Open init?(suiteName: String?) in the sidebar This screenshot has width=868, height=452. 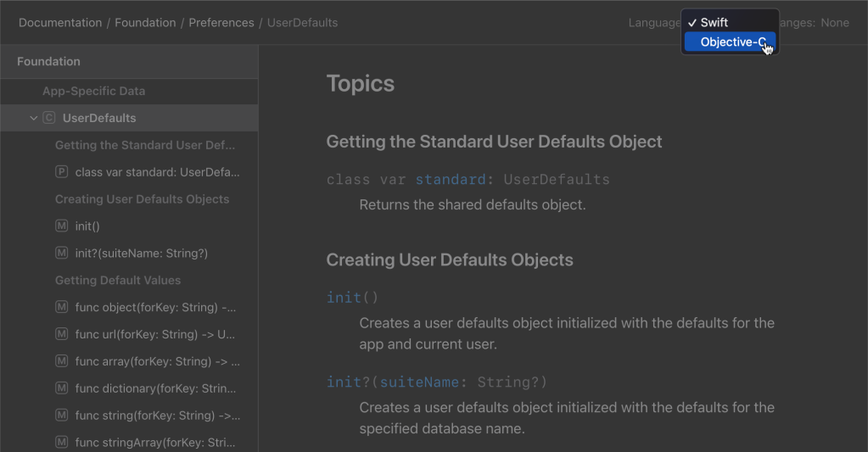point(142,254)
